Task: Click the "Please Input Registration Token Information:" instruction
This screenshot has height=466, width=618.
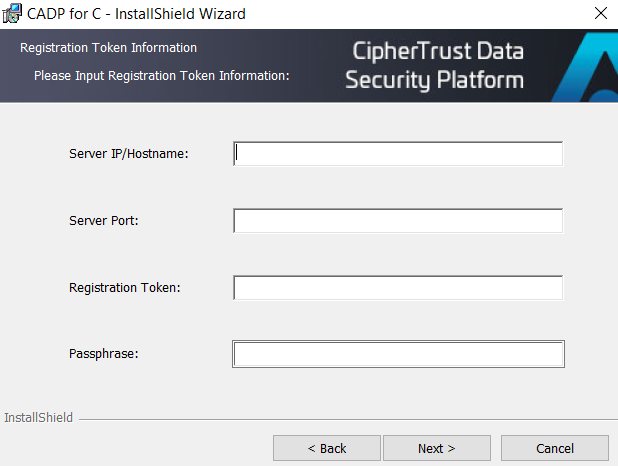Action: (x=161, y=76)
